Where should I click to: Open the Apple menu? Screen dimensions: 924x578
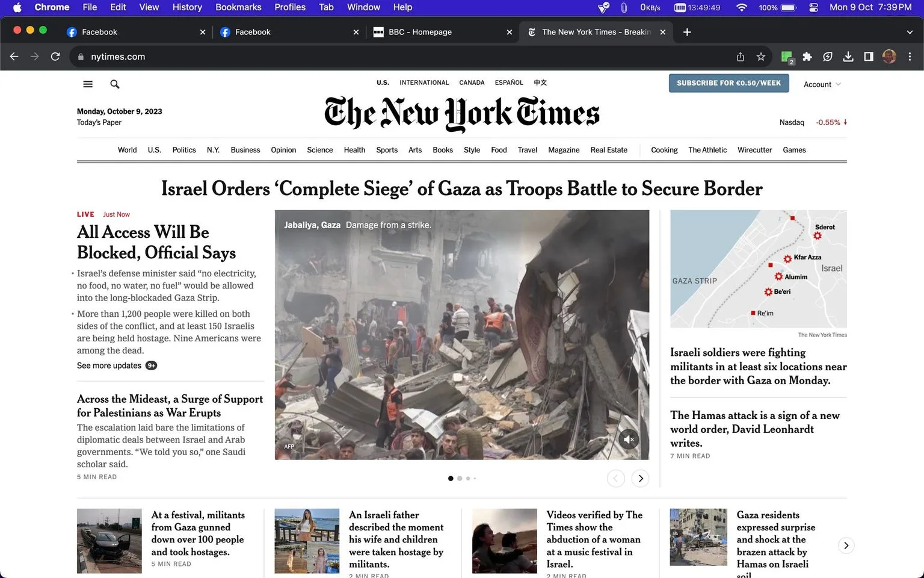coord(17,7)
